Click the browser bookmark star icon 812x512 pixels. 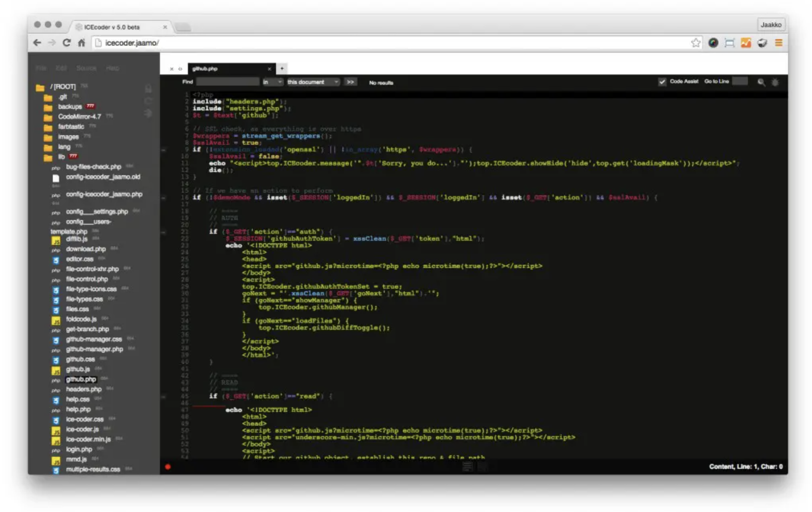[x=696, y=43]
